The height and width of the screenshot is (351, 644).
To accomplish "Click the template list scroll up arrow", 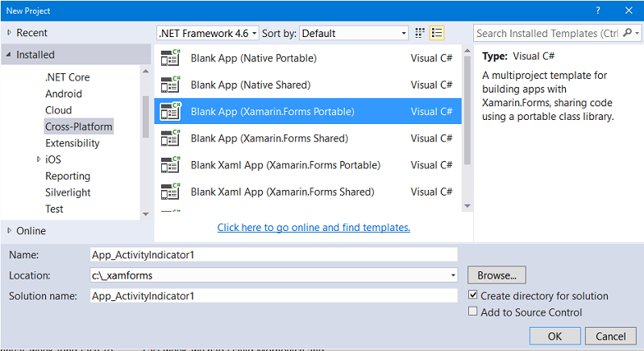I will coord(467,51).
